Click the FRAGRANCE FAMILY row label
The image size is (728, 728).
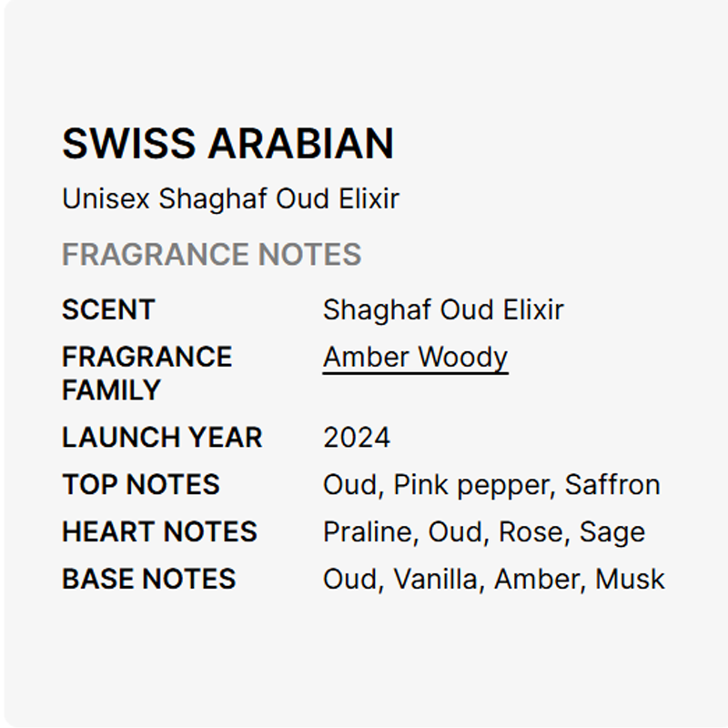pos(147,373)
